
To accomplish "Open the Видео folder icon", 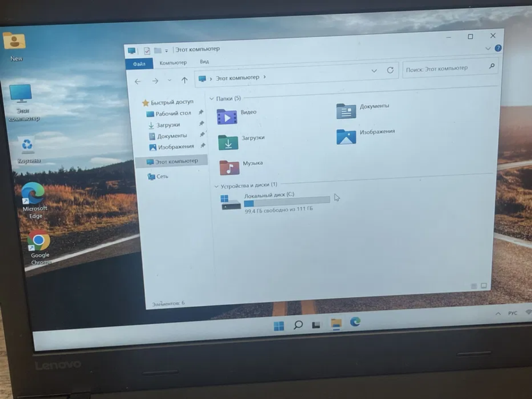I will [227, 116].
